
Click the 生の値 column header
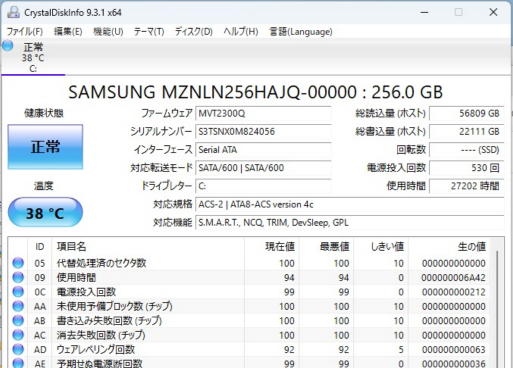[x=449, y=247]
